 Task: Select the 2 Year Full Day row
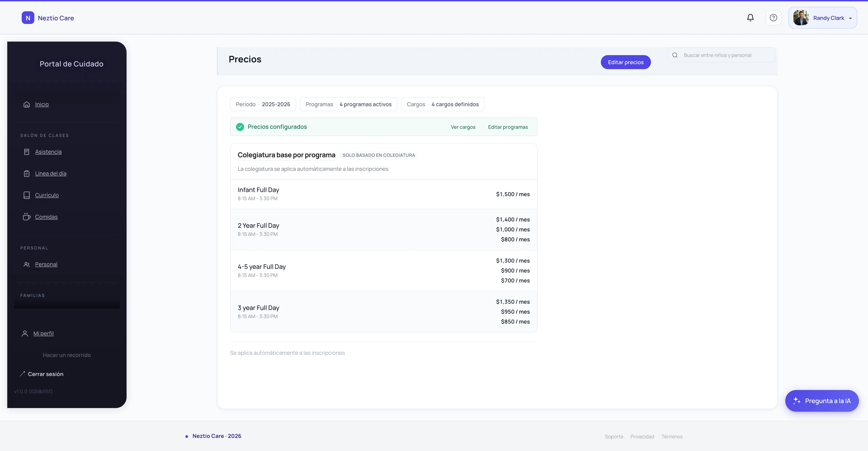tap(383, 229)
